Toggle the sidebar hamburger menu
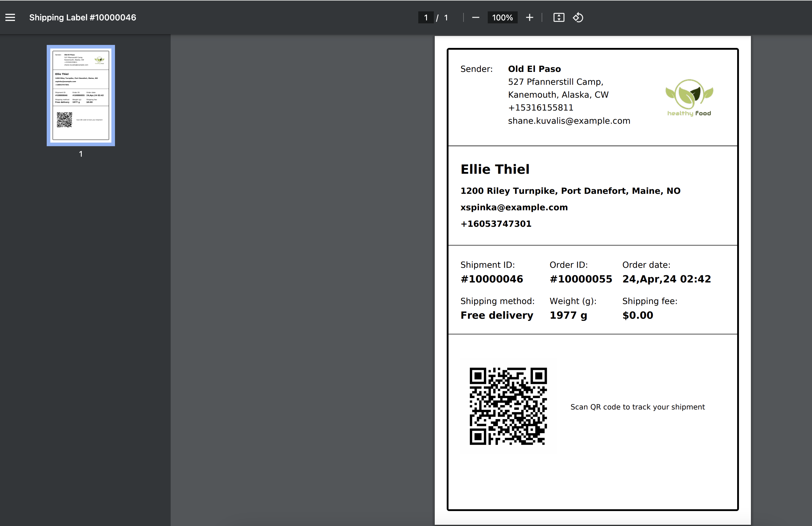The image size is (812, 526). click(10, 17)
